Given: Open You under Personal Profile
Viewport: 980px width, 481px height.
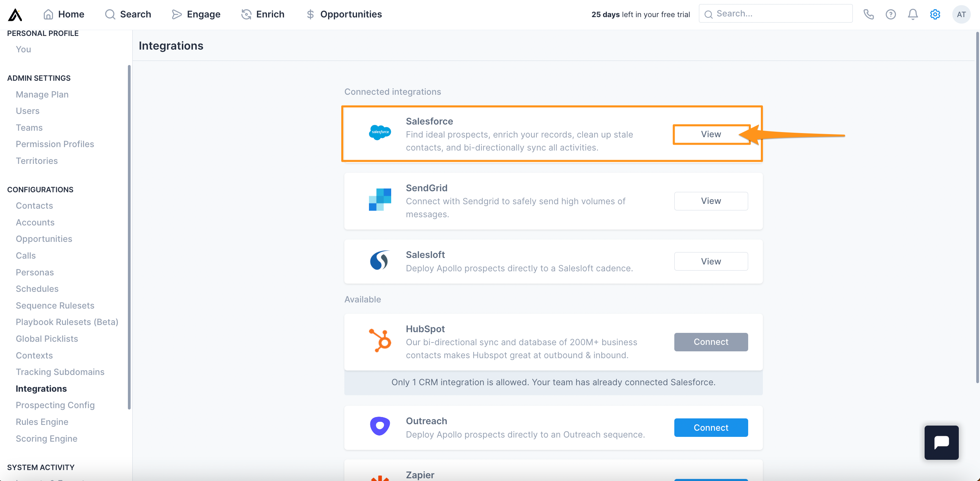Looking at the screenshot, I should pyautogui.click(x=23, y=50).
